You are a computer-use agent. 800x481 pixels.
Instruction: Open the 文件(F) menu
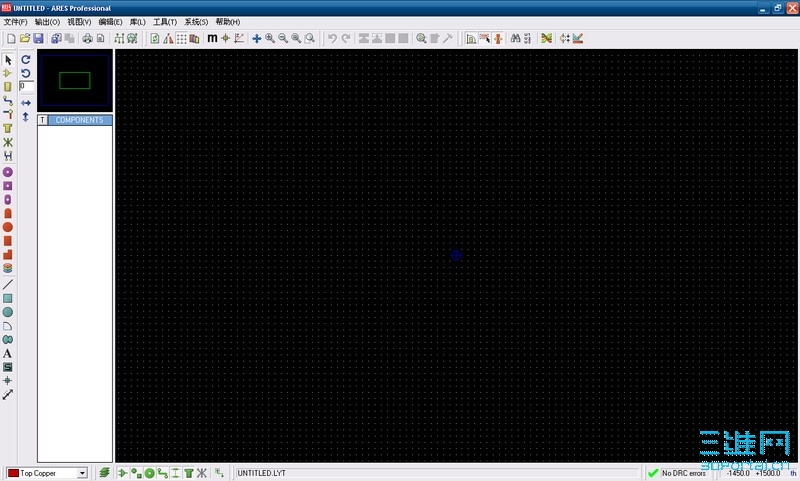click(15, 22)
